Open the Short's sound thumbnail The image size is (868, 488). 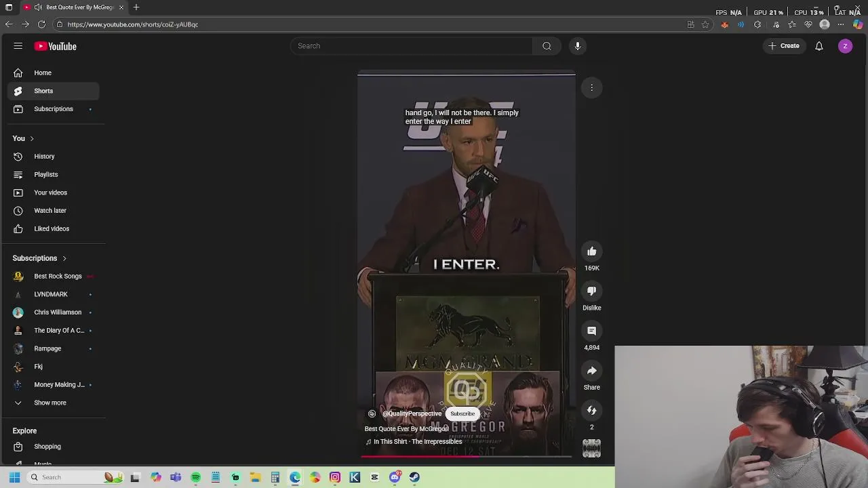(592, 448)
